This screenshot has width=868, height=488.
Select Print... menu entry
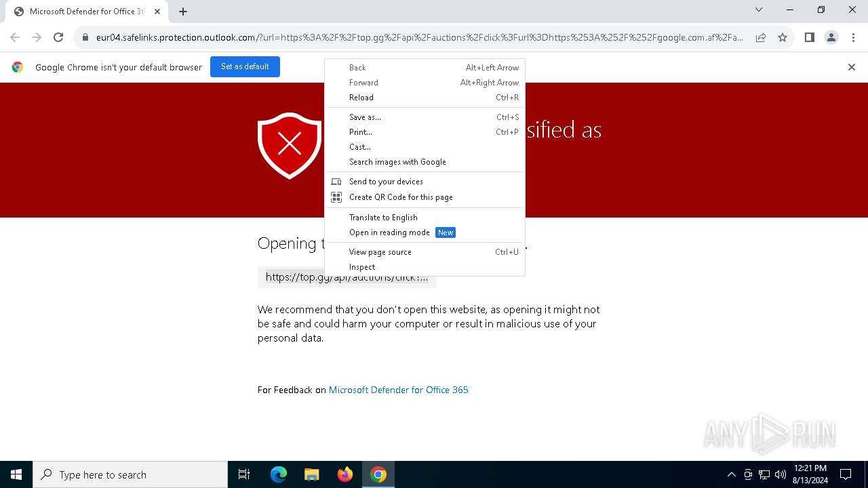[425, 132]
